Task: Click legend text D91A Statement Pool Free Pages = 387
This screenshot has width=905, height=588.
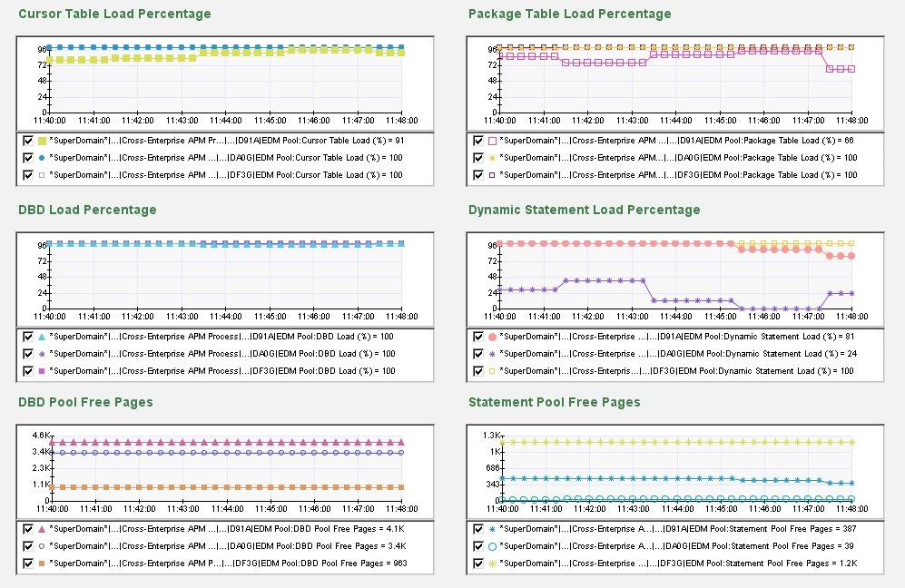Action: [678, 529]
